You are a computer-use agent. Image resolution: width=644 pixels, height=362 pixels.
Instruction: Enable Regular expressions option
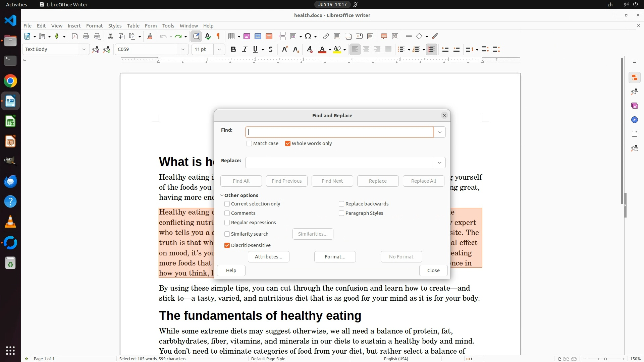tap(227, 223)
